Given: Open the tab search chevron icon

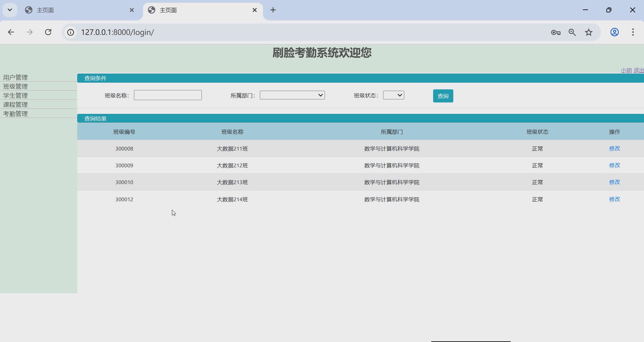Looking at the screenshot, I should [x=10, y=10].
